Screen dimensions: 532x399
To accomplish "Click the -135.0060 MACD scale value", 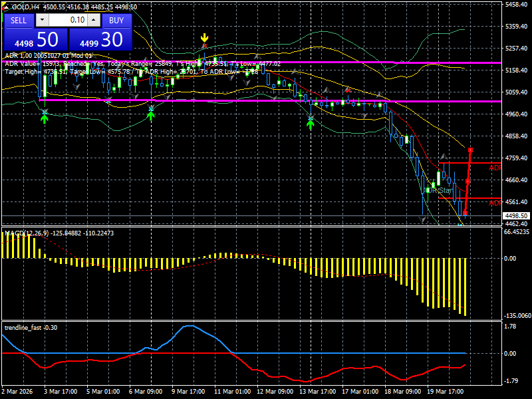I will click(x=517, y=316).
